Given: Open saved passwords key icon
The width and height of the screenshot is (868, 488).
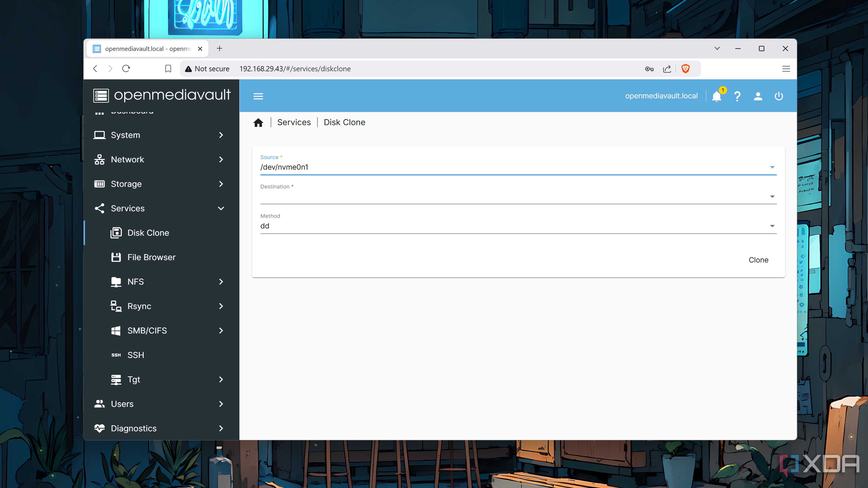Looking at the screenshot, I should [649, 69].
